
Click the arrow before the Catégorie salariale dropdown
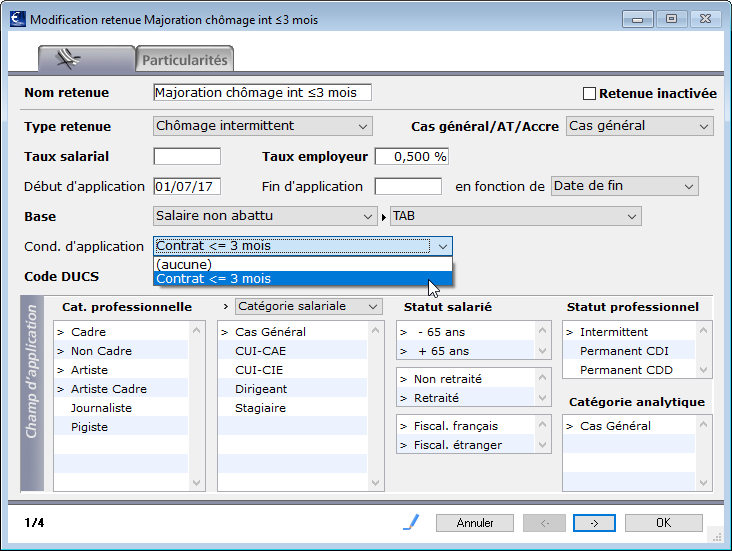pos(225,307)
